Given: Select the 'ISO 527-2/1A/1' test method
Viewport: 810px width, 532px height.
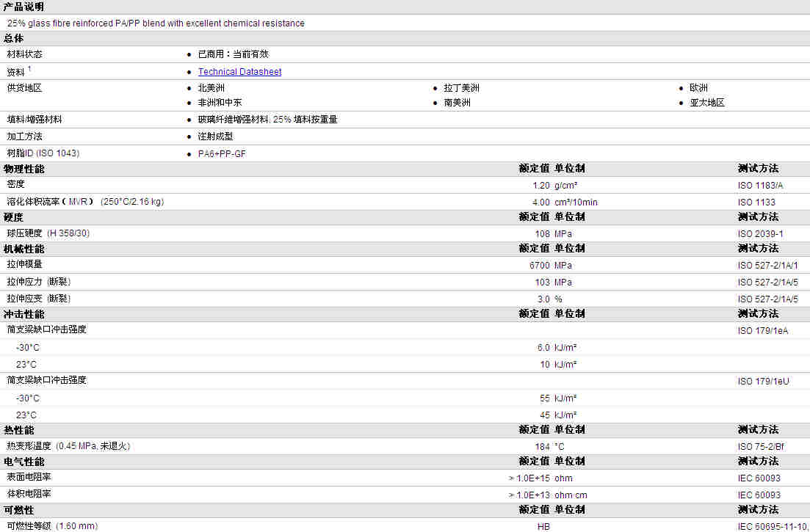Looking at the screenshot, I should click(767, 265).
